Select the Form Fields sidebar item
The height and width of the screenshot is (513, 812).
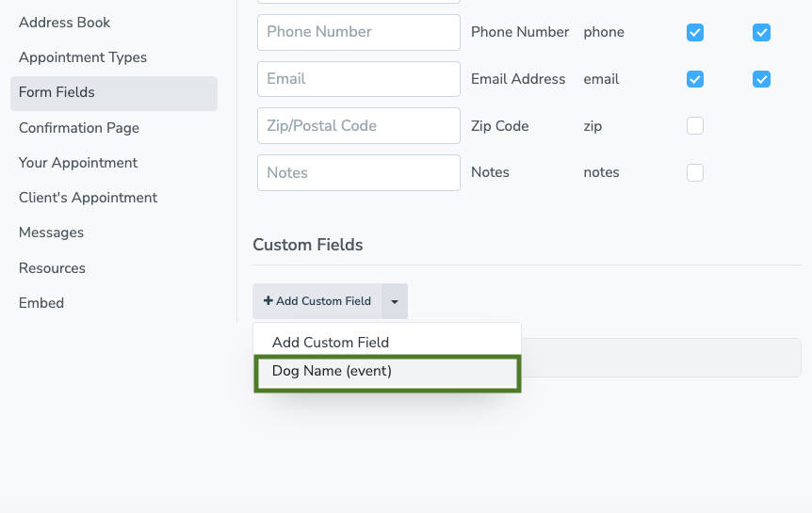point(114,93)
